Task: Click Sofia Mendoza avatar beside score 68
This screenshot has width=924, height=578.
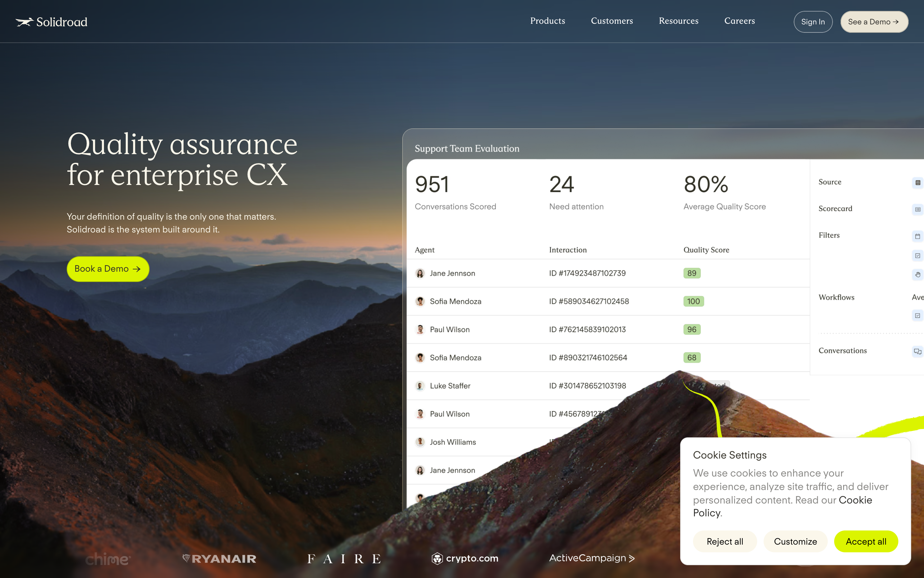Action: click(420, 357)
